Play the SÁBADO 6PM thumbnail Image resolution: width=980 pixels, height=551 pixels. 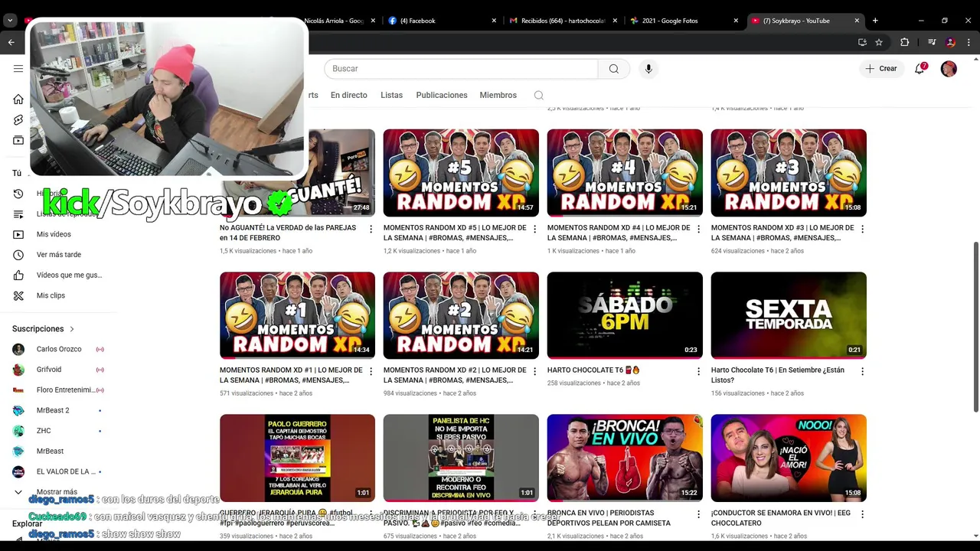click(x=625, y=315)
